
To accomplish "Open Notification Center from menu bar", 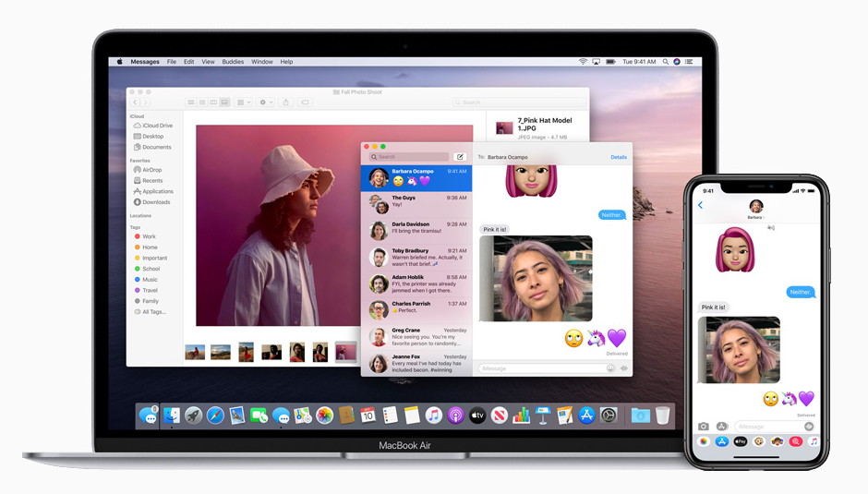I will (x=689, y=62).
